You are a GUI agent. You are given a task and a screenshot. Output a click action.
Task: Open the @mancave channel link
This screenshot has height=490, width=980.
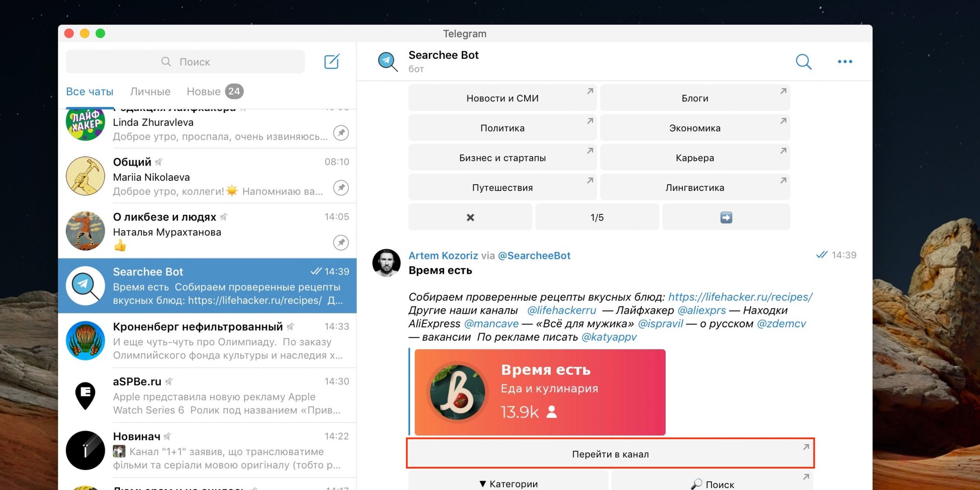tap(491, 323)
